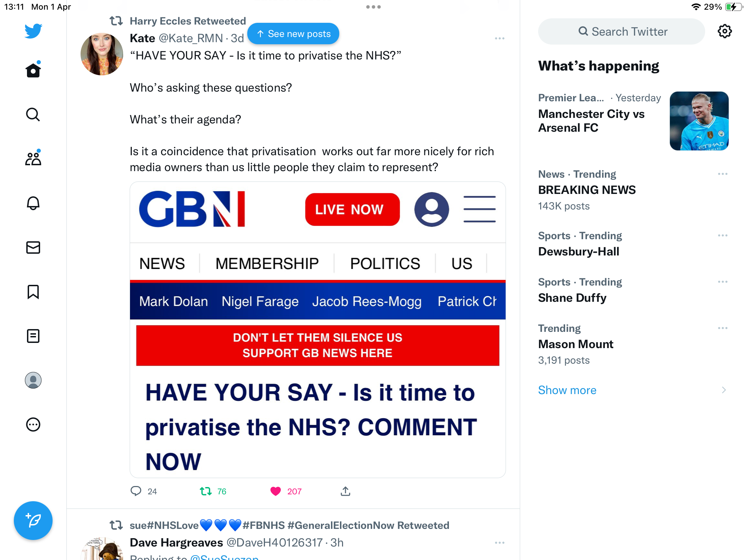Open the Messages envelope icon
This screenshot has width=747, height=560.
click(33, 247)
